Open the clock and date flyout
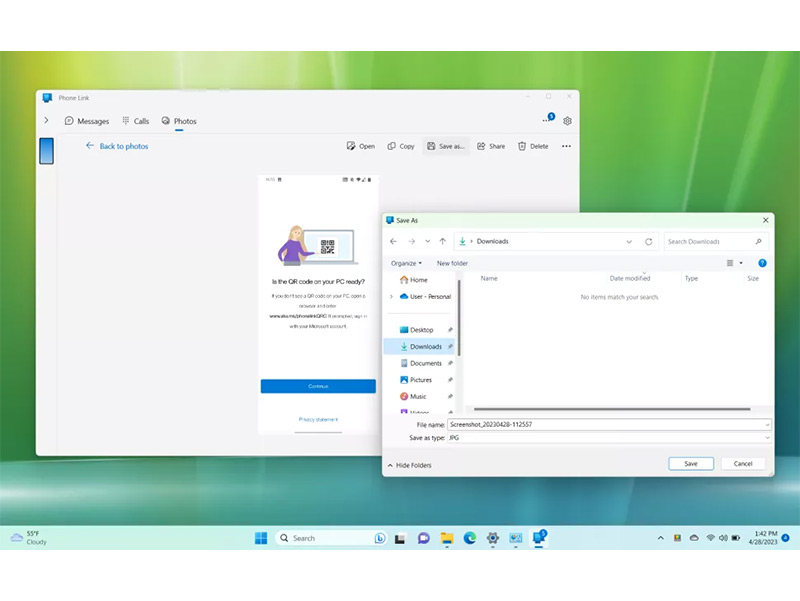Viewport: 800px width, 601px height. pyautogui.click(x=765, y=538)
